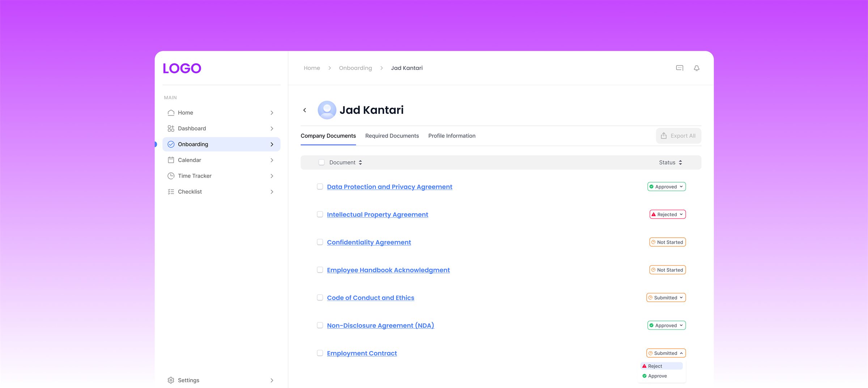Click the Settings gear icon
The height and width of the screenshot is (388, 868).
[171, 380]
